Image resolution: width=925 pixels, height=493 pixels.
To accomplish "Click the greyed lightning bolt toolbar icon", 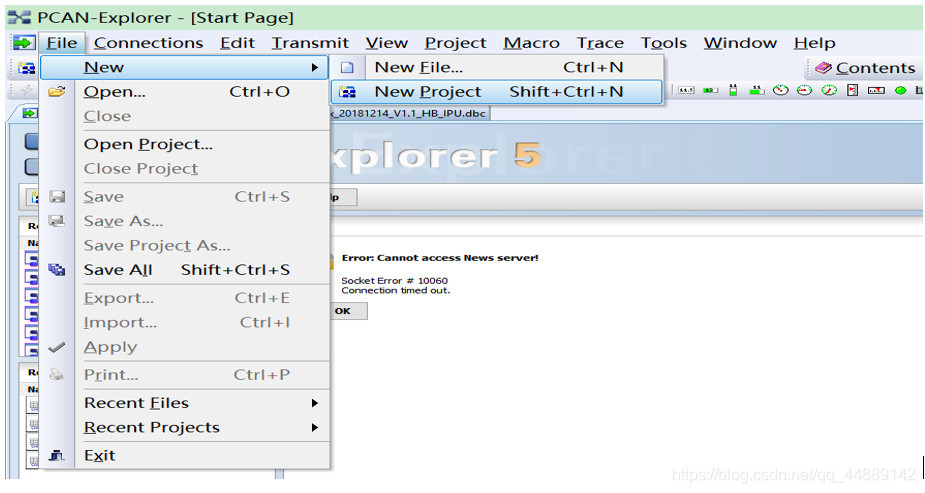I will pos(27,90).
